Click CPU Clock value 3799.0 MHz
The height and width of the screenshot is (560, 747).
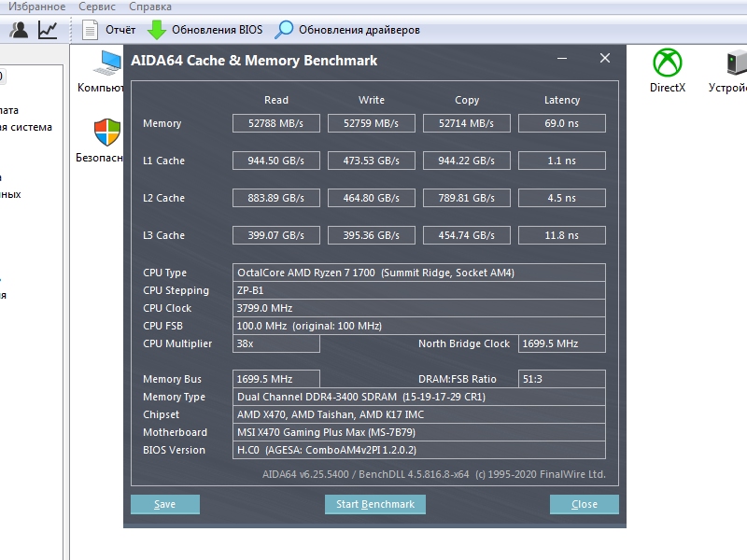coord(419,308)
